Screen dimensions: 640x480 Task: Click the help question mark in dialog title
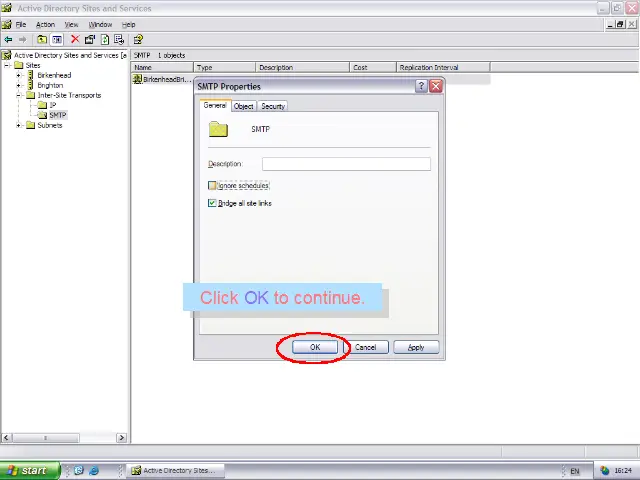click(x=421, y=86)
